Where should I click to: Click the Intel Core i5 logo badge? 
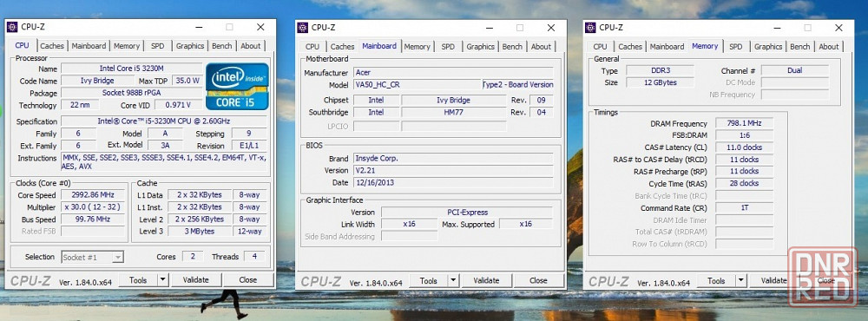237,86
